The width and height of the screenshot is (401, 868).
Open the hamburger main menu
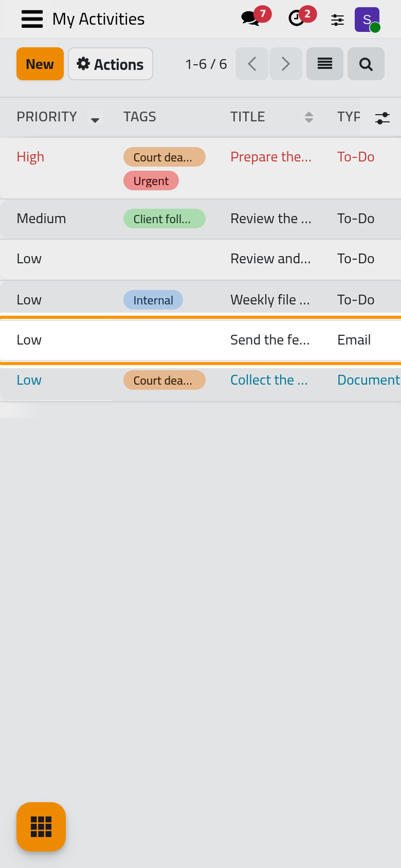(x=32, y=19)
